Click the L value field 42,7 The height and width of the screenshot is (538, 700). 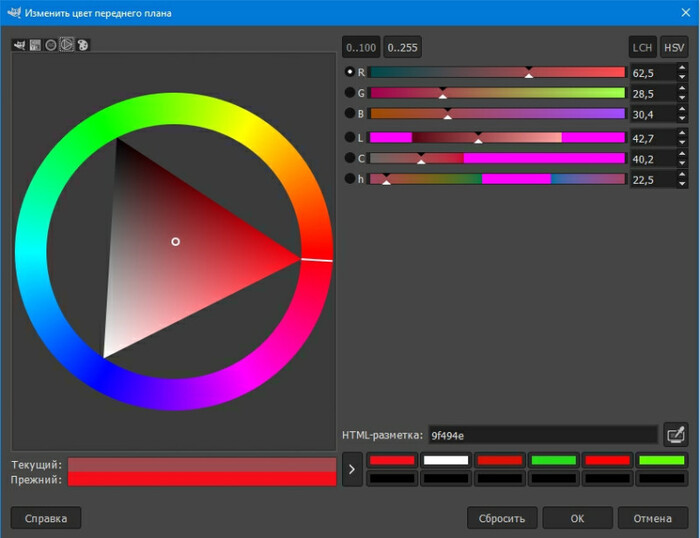pos(653,138)
